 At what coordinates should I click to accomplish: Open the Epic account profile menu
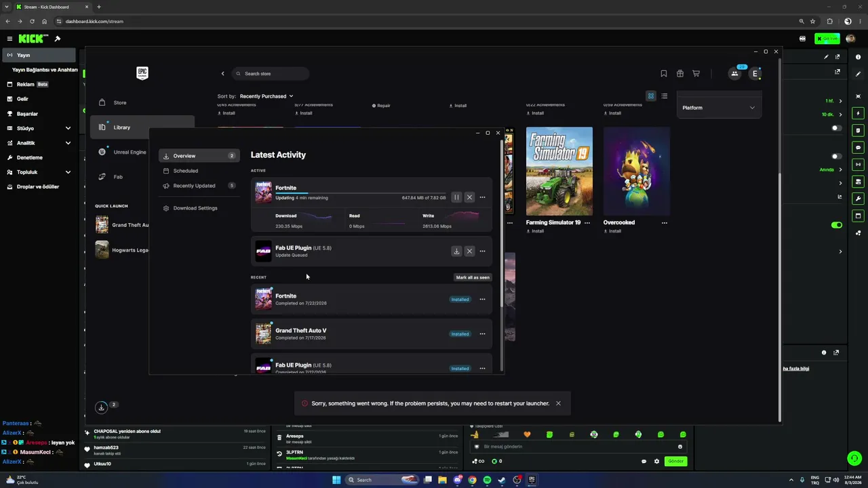point(755,73)
